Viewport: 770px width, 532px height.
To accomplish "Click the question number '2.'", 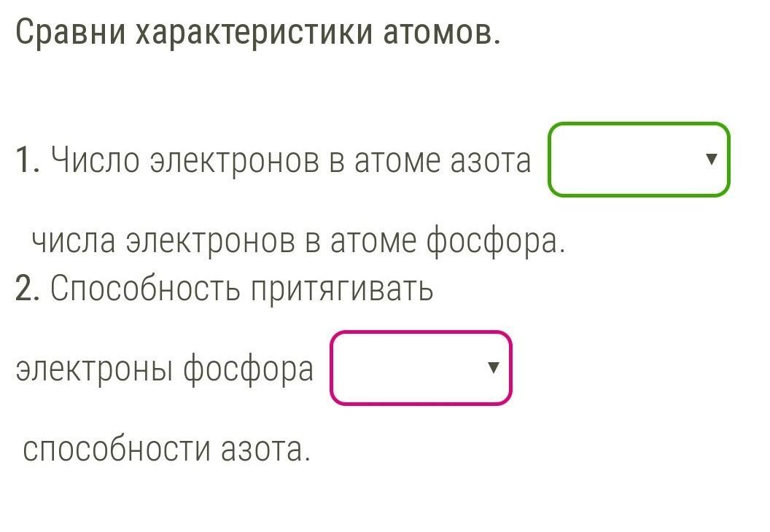I will [28, 289].
